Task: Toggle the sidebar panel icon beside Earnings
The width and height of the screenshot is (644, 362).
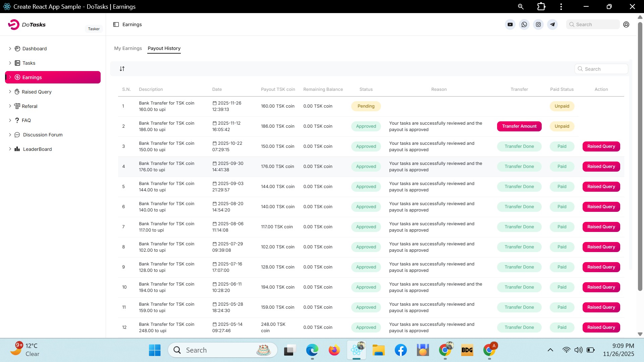Action: (x=116, y=24)
